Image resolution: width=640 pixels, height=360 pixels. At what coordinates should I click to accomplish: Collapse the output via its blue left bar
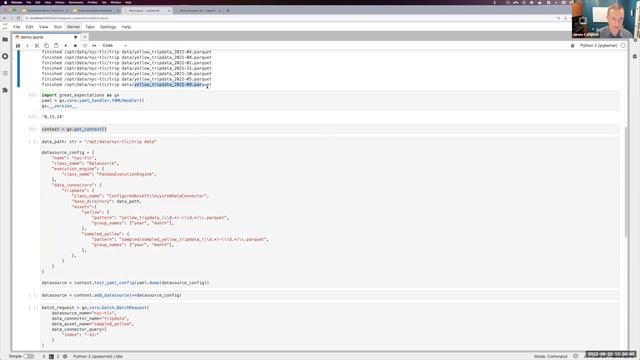(18, 69)
